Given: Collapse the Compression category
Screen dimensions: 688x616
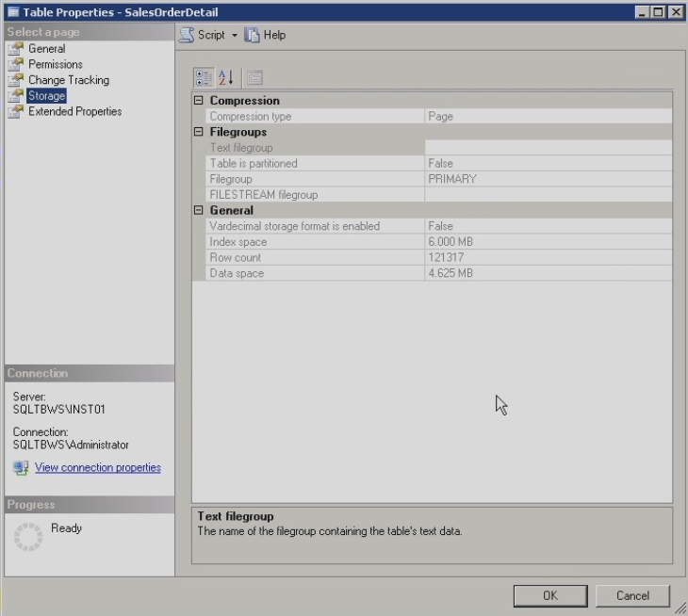Looking at the screenshot, I should point(199,101).
